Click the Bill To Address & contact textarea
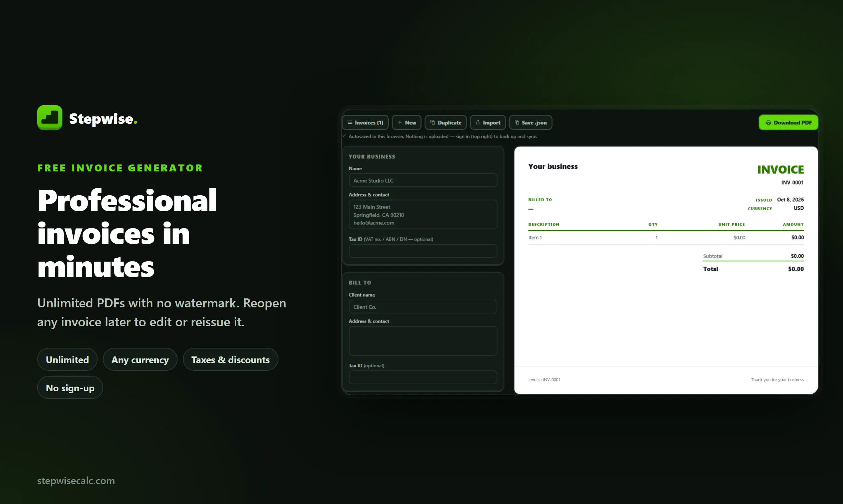This screenshot has width=843, height=504. 423,341
